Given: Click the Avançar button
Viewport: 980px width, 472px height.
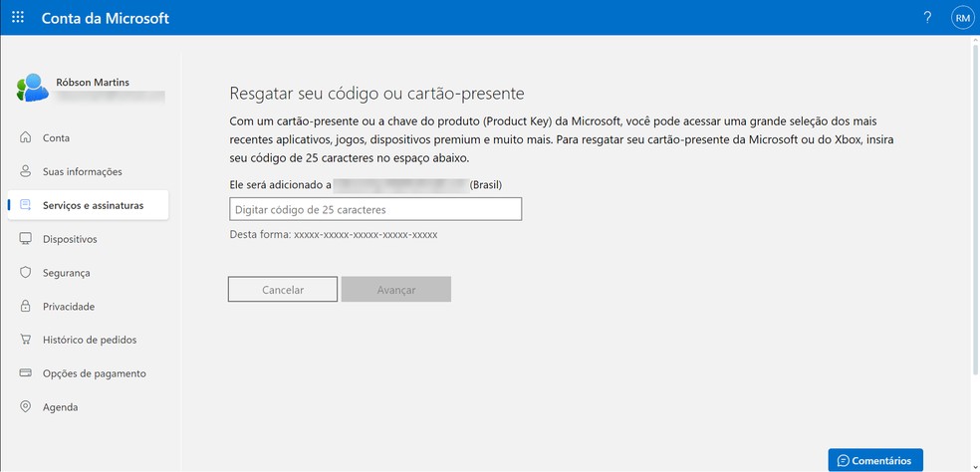Looking at the screenshot, I should (396, 290).
